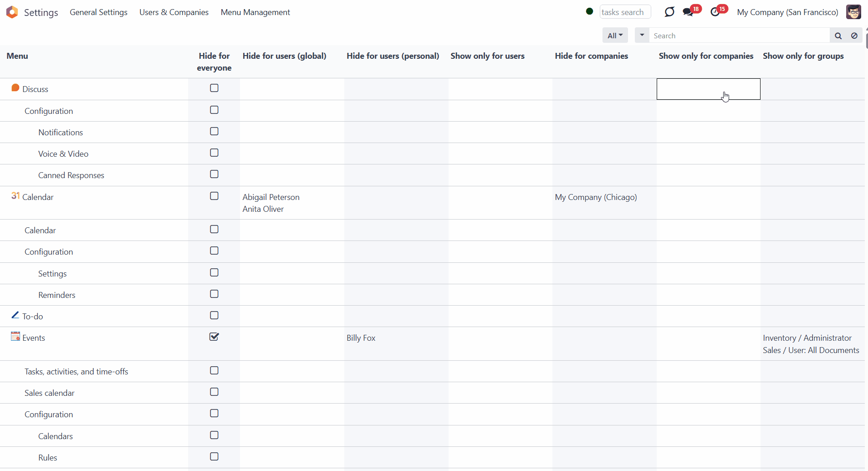Click the tasks search field
The height and width of the screenshot is (471, 868).
(x=625, y=12)
